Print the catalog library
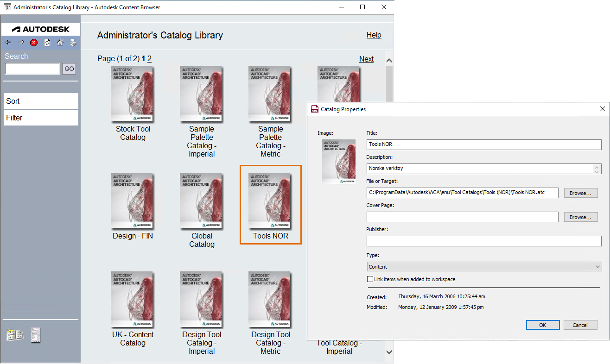Viewport: 610px width, 364px height. (x=73, y=42)
